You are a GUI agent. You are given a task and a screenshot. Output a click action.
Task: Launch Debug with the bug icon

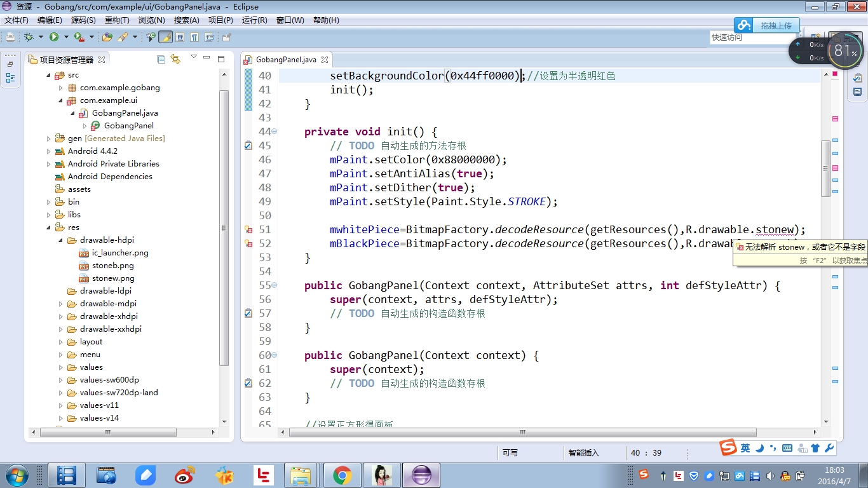(x=29, y=37)
